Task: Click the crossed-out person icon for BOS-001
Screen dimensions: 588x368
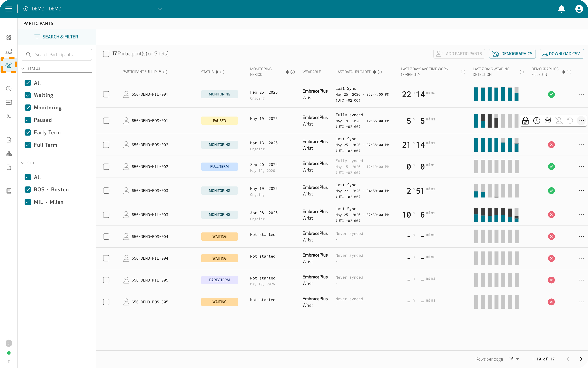Action: 559,120
